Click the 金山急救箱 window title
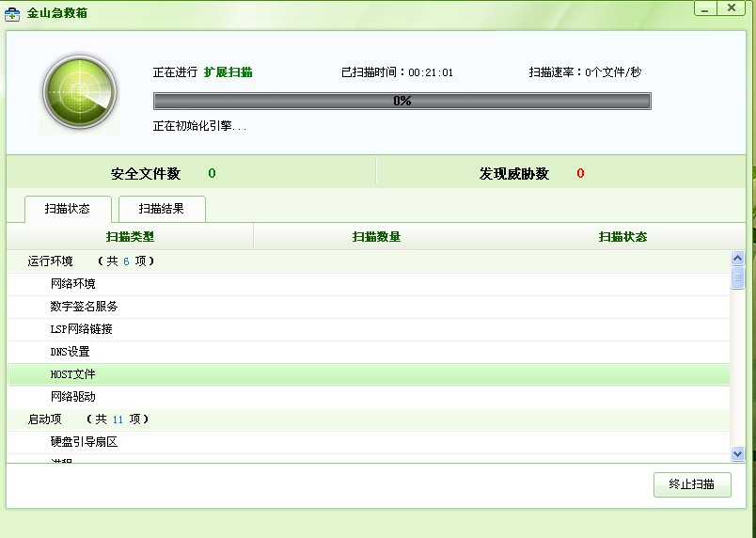The width and height of the screenshot is (756, 538). point(57,13)
